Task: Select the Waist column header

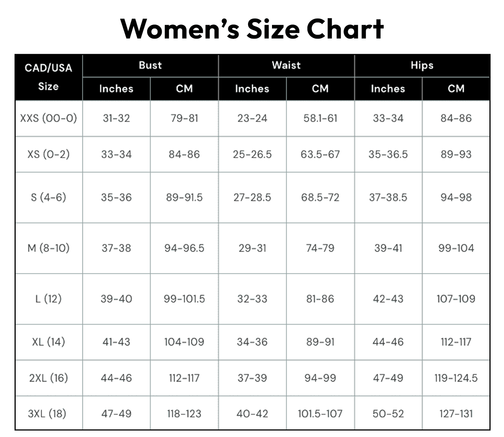Action: 286,65
